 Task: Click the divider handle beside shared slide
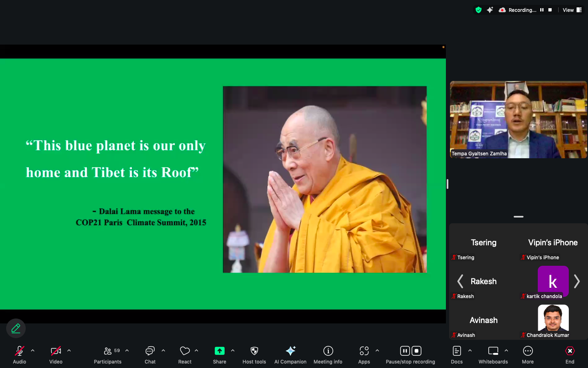click(x=448, y=184)
